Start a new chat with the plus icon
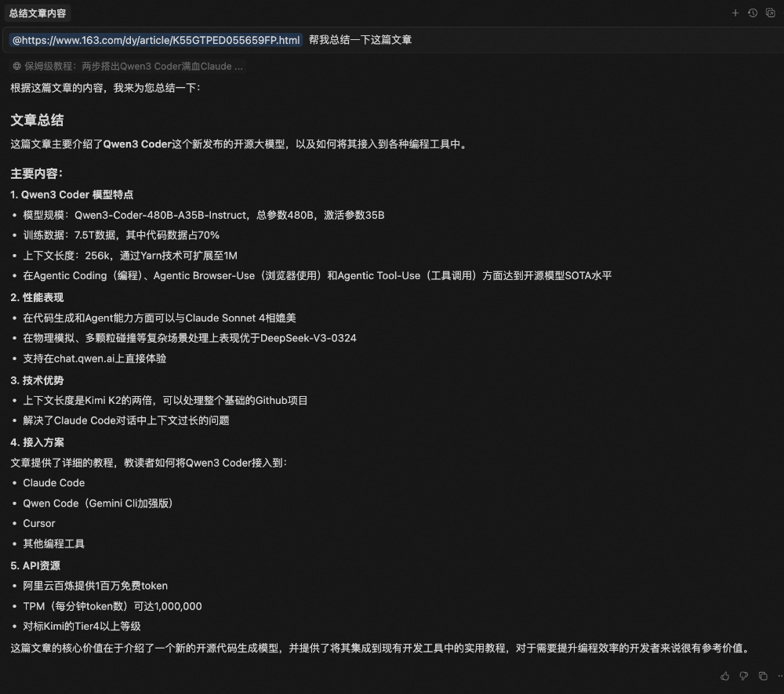This screenshot has height=694, width=784. [735, 13]
